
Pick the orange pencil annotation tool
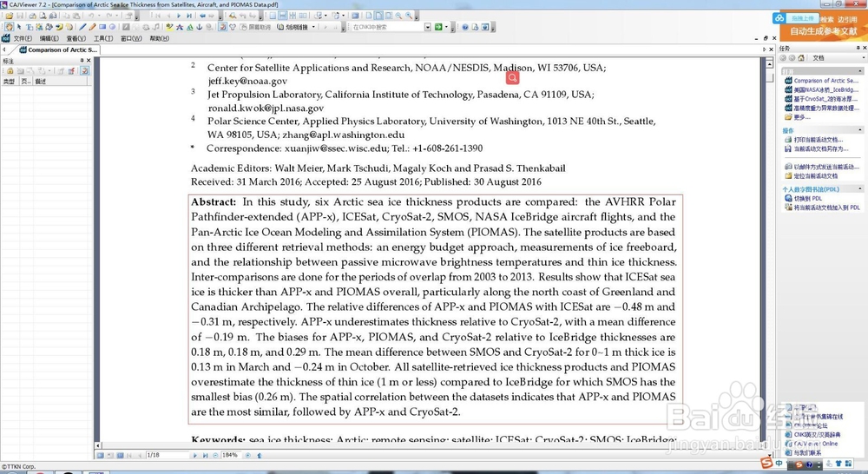(93, 27)
